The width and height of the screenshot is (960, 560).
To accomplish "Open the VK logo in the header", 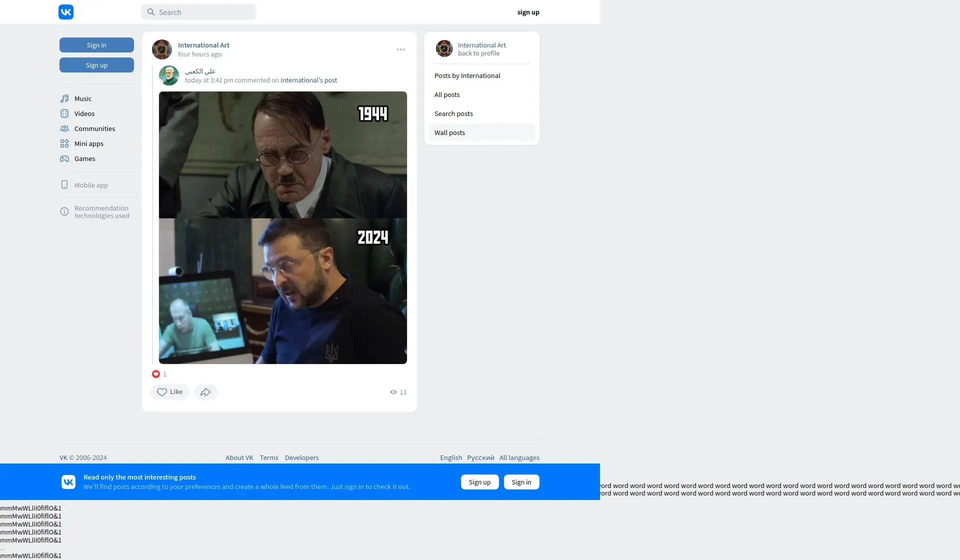I will point(66,12).
